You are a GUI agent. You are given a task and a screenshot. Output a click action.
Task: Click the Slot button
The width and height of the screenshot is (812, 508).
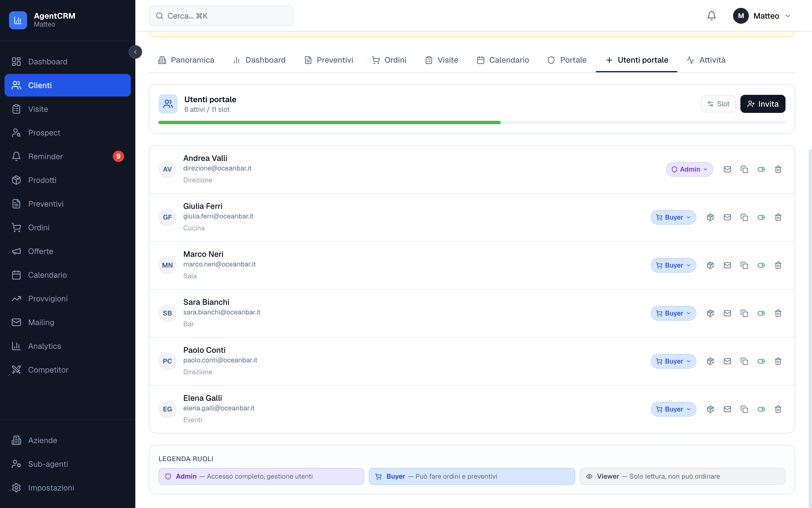tap(718, 104)
